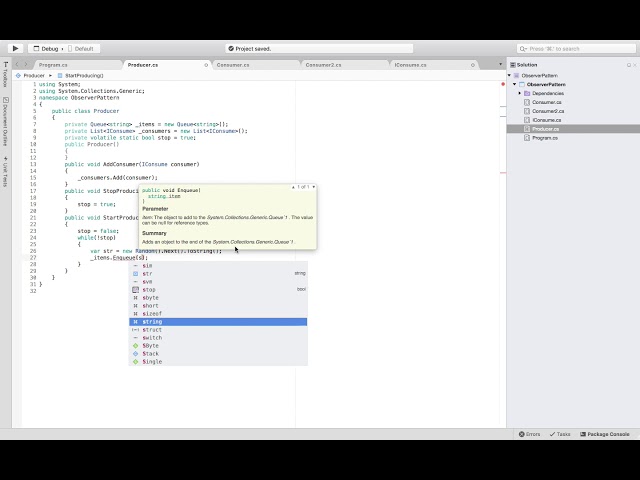This screenshot has width=640, height=480.
Task: Switch to the Consumer.cs tab
Action: point(233,65)
